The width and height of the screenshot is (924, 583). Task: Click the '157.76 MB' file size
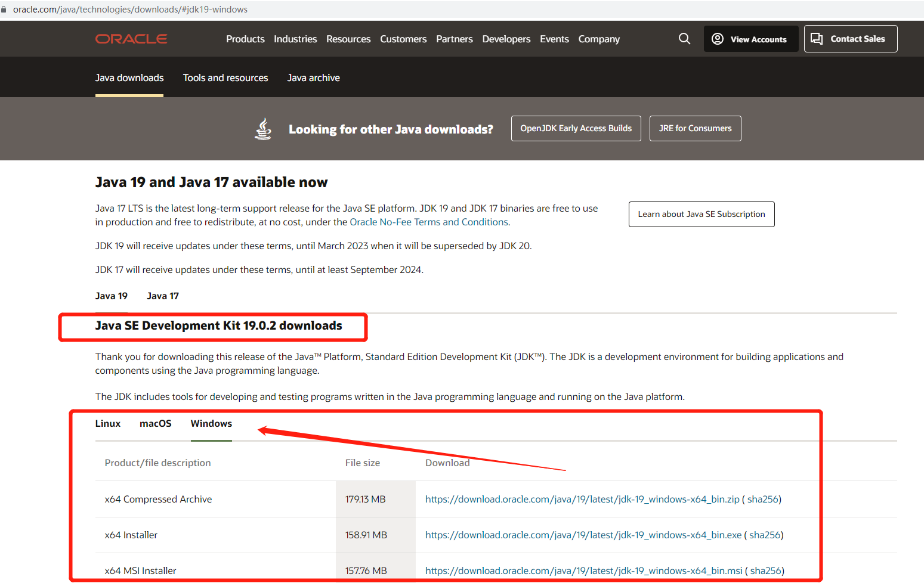[366, 570]
